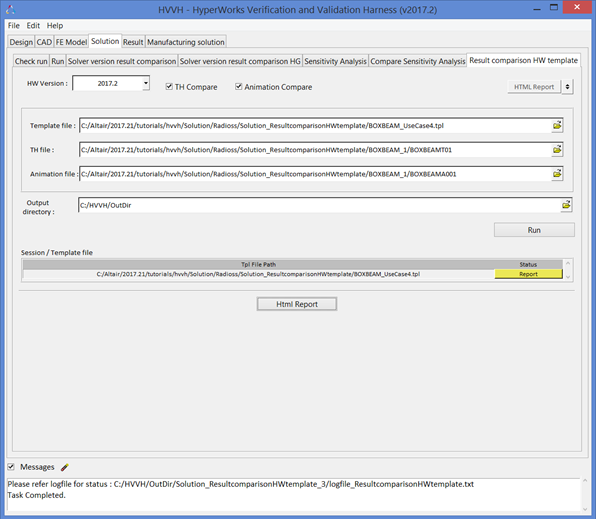Toggle the Animation Compare checkbox

tap(238, 87)
